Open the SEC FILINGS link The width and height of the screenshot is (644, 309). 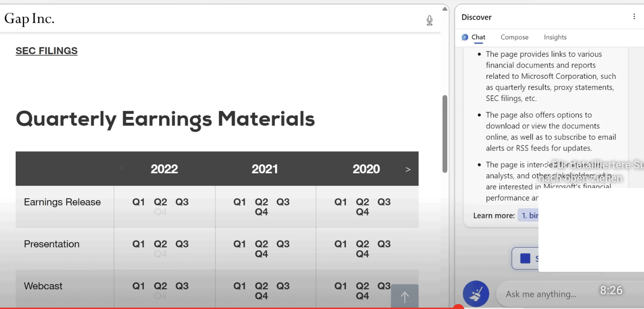(x=47, y=51)
